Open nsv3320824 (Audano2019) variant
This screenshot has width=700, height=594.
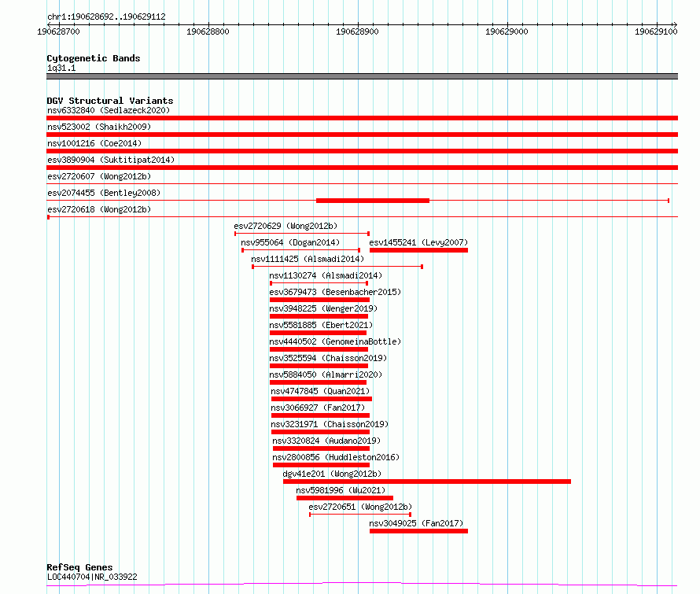(x=326, y=441)
